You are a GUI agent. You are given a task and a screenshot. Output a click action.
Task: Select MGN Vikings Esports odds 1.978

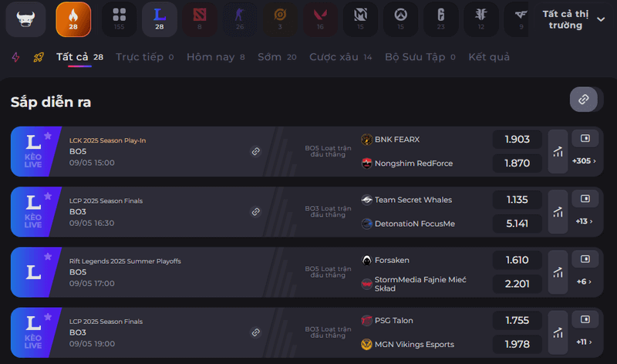click(518, 344)
